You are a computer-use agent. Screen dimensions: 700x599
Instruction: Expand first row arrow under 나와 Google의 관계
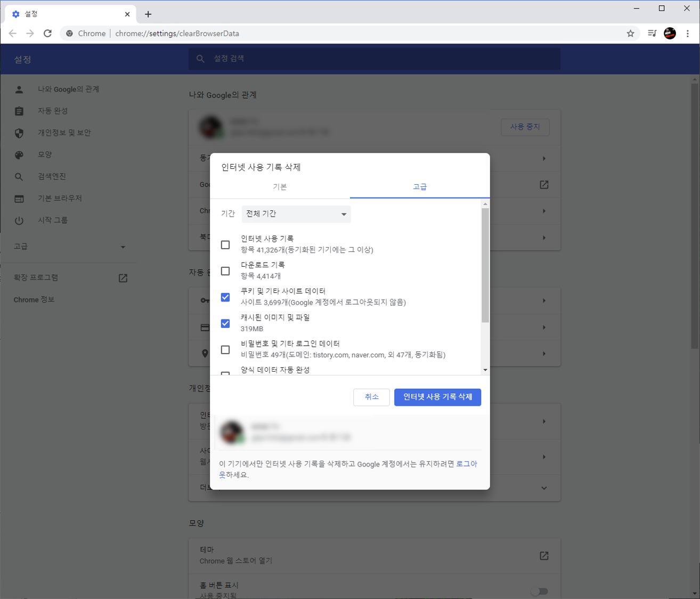coord(544,159)
